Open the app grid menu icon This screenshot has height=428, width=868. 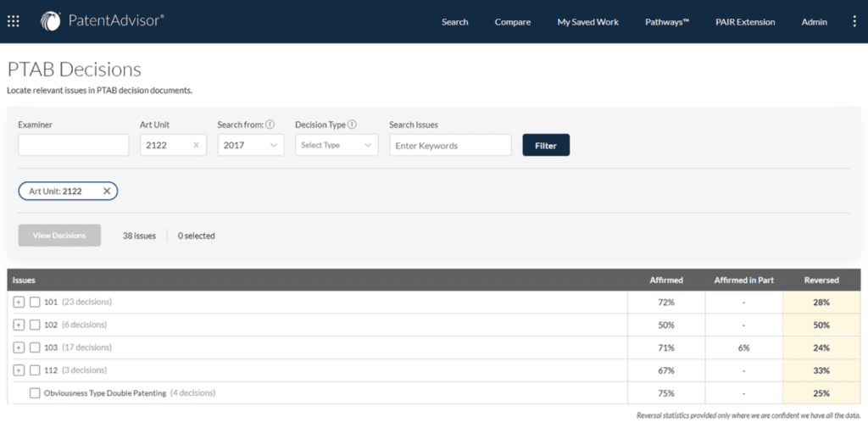[14, 21]
